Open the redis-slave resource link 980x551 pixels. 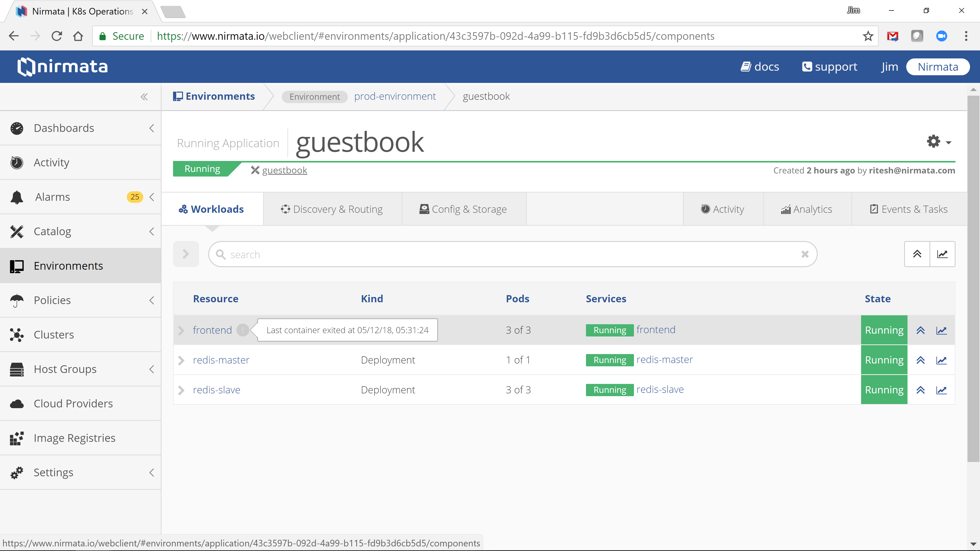click(216, 390)
